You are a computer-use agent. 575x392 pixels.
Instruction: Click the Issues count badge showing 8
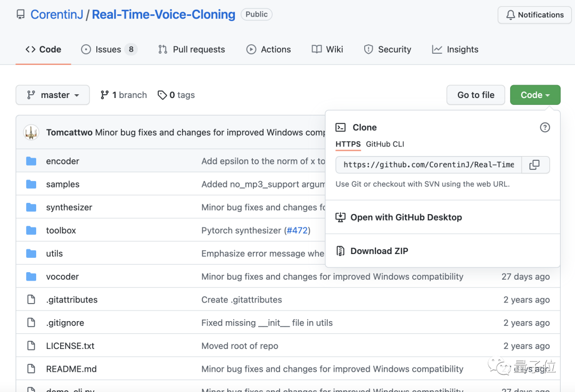(x=131, y=49)
